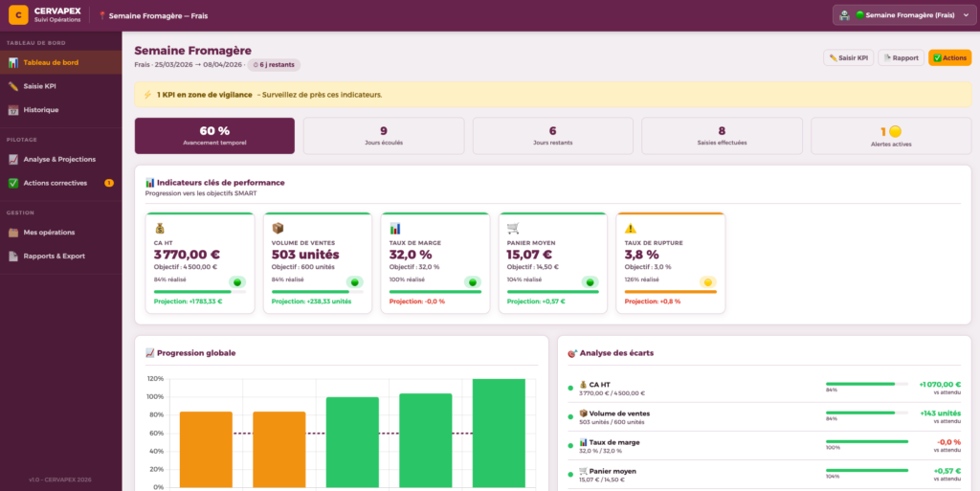This screenshot has width=980, height=491.
Task: Click the Rapports & Export document icon
Action: (13, 257)
